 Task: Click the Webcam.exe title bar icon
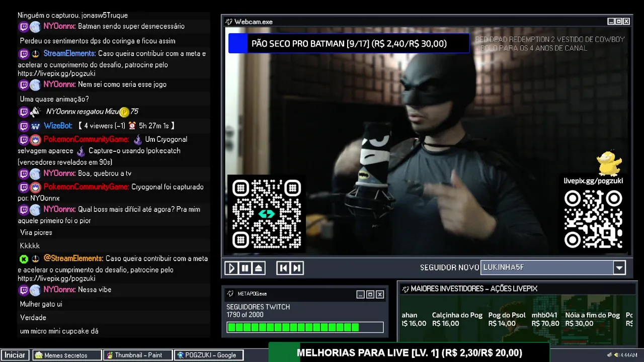tap(229, 22)
